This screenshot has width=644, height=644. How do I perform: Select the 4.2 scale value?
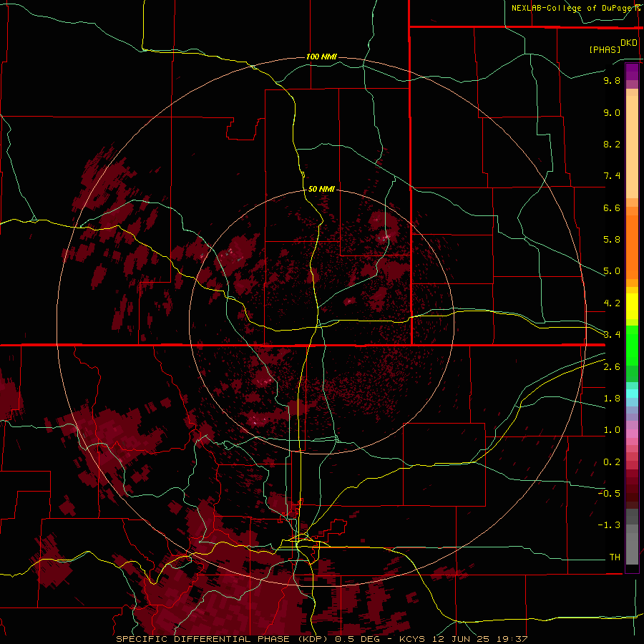[612, 303]
